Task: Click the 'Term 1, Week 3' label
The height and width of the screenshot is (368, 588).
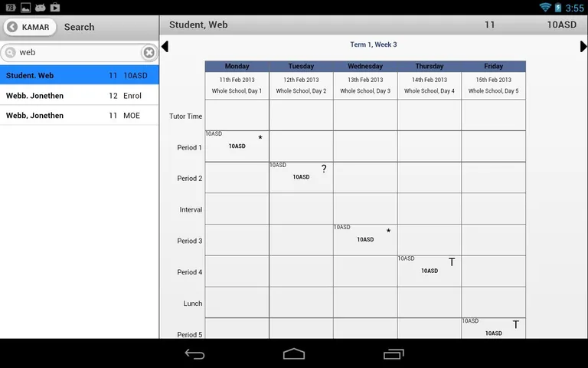Action: click(373, 44)
